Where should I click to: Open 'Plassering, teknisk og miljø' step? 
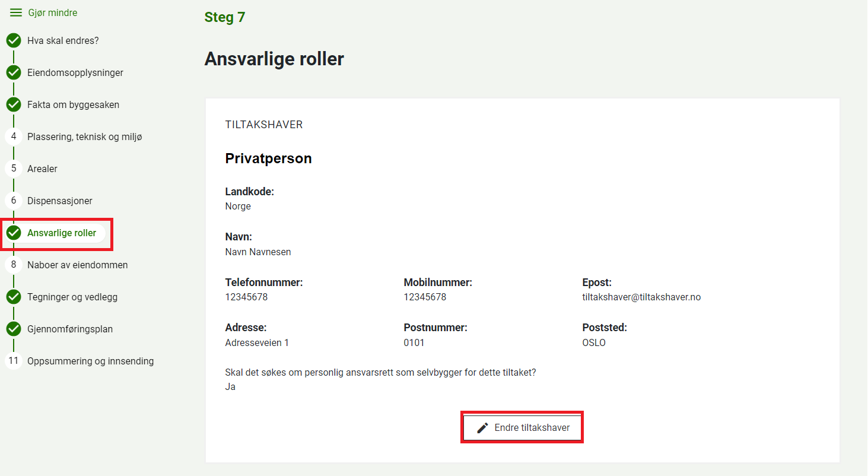coord(84,137)
